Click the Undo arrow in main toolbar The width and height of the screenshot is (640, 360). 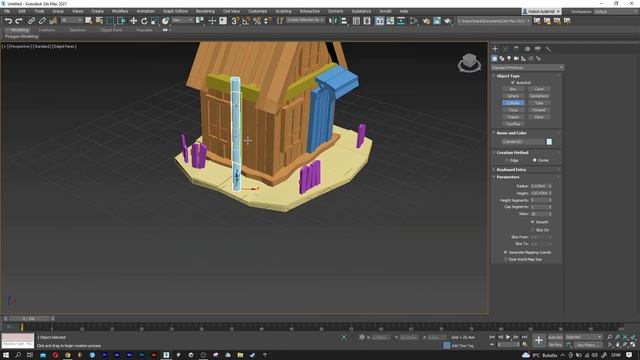pos(8,21)
